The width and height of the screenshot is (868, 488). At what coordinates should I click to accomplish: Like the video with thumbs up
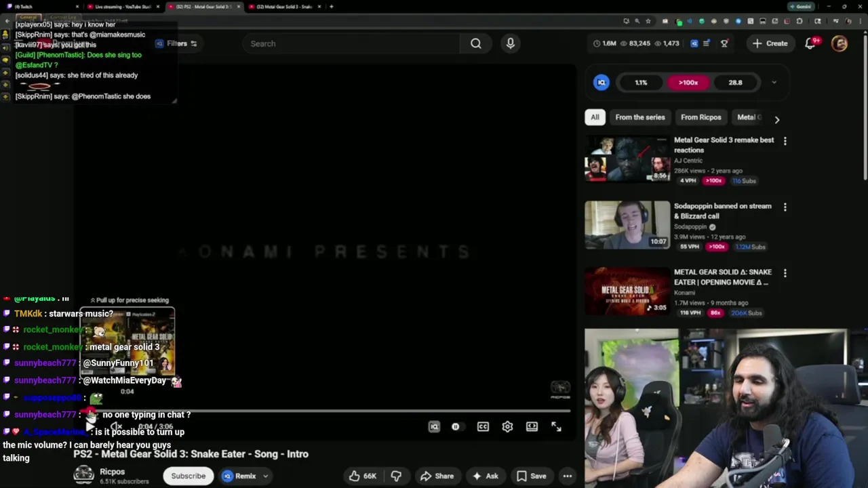pos(363,476)
